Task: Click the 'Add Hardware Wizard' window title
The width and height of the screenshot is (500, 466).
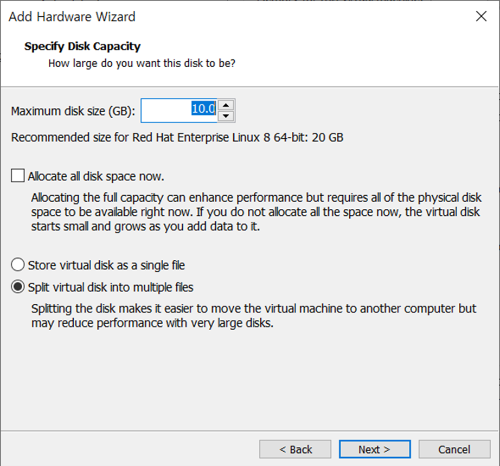Action: (72, 17)
